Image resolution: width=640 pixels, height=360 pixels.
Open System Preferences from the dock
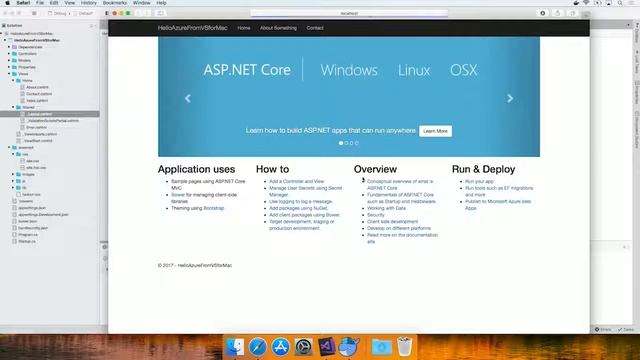(304, 347)
